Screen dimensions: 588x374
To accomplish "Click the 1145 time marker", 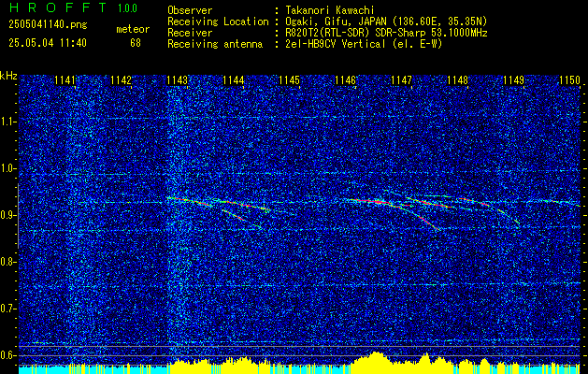I will (290, 80).
